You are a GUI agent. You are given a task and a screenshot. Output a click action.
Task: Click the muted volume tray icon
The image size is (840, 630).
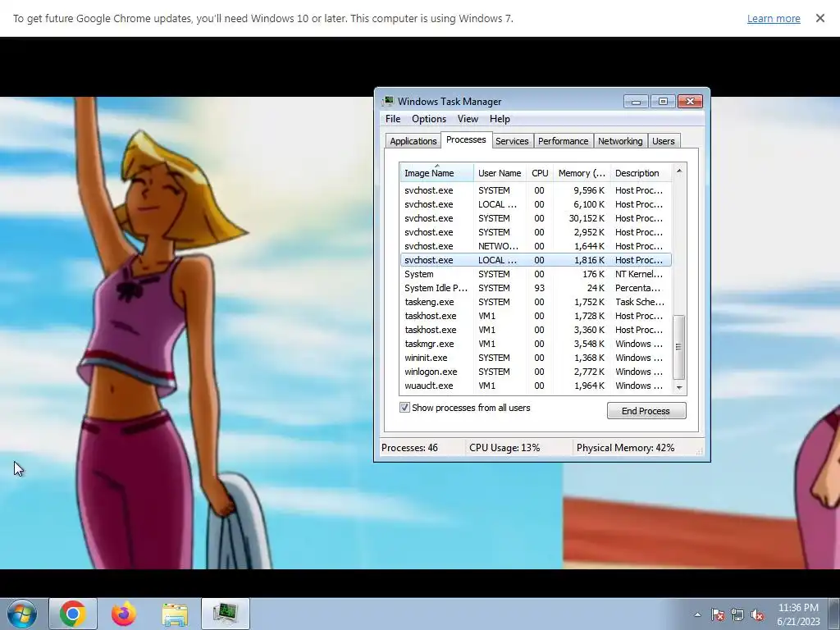[x=757, y=614]
